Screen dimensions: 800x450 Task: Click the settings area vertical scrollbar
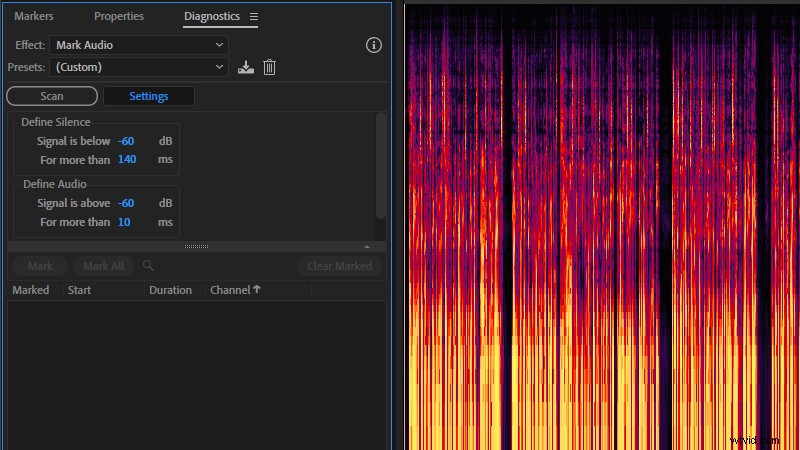coord(381,166)
